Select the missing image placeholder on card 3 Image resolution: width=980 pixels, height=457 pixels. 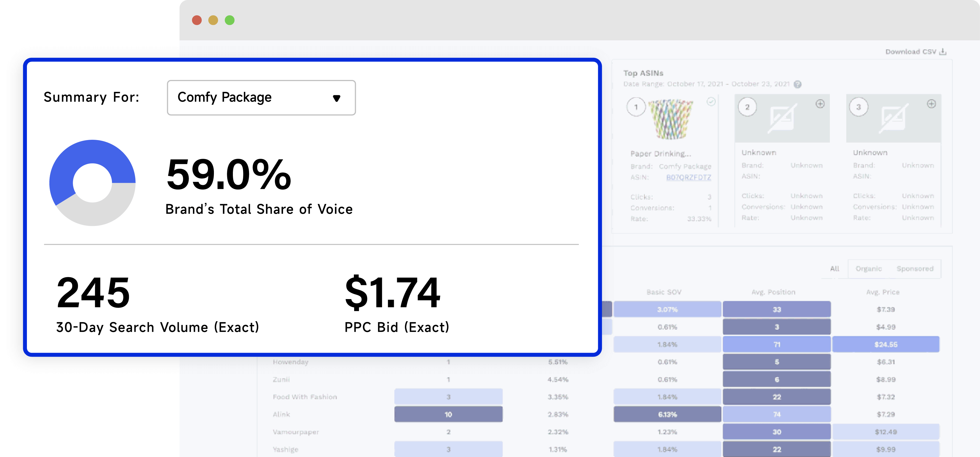tap(893, 119)
